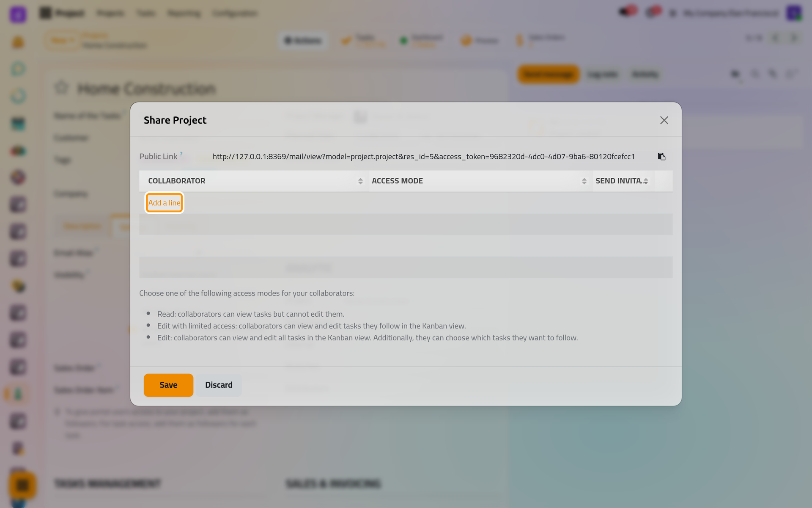The height and width of the screenshot is (508, 812).
Task: Discard the Share Project changes
Action: click(x=219, y=385)
